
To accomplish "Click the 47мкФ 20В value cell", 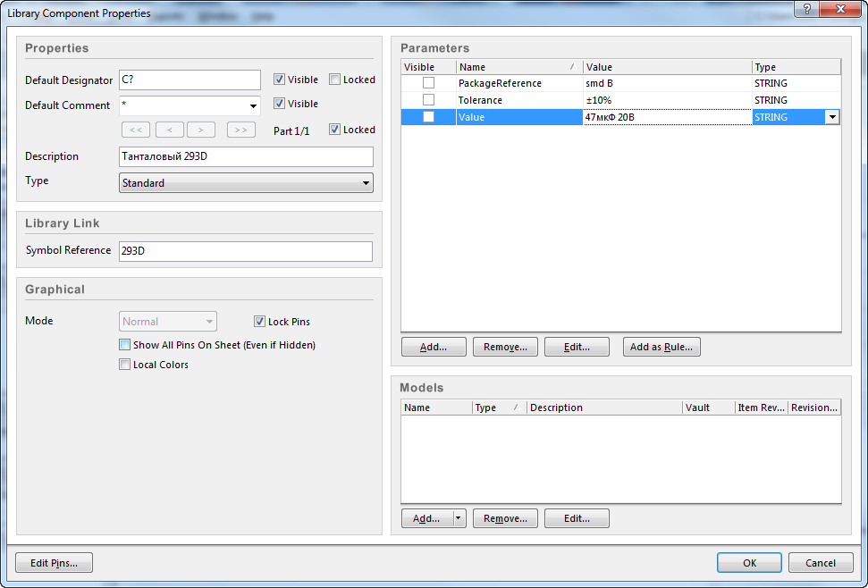I will (668, 117).
